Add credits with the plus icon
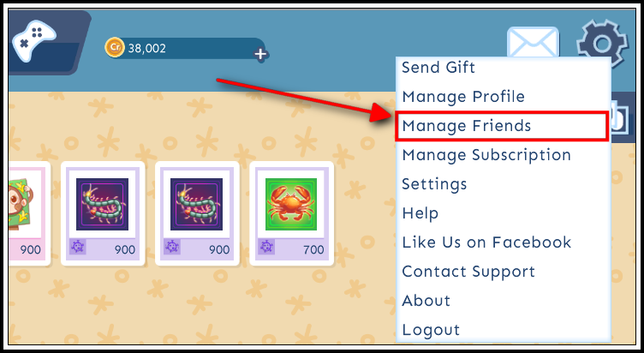The image size is (644, 353). pos(260,54)
